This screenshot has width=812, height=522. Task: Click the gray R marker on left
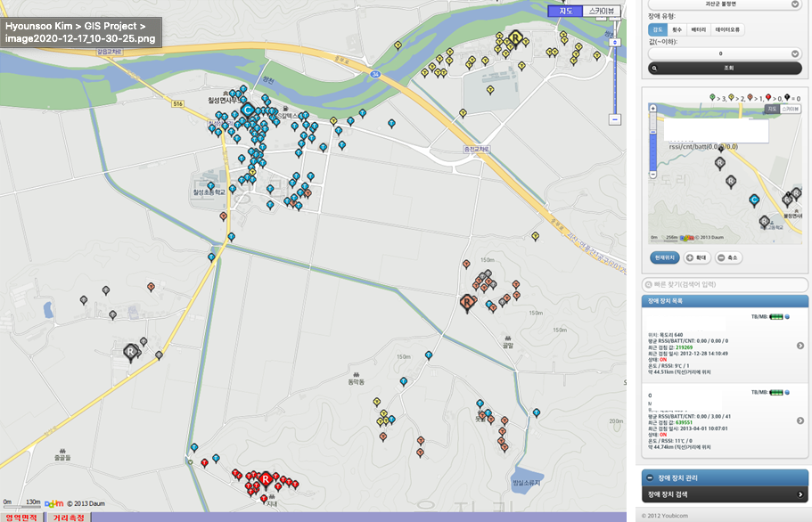(x=130, y=353)
